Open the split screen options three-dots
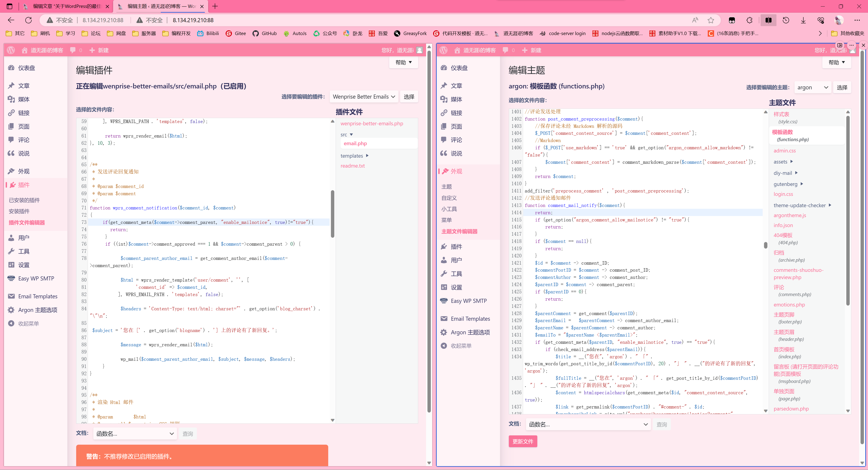 click(x=851, y=45)
